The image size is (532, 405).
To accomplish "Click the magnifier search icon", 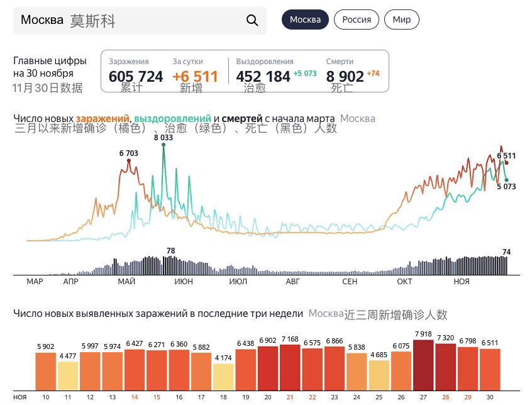I will (252, 20).
